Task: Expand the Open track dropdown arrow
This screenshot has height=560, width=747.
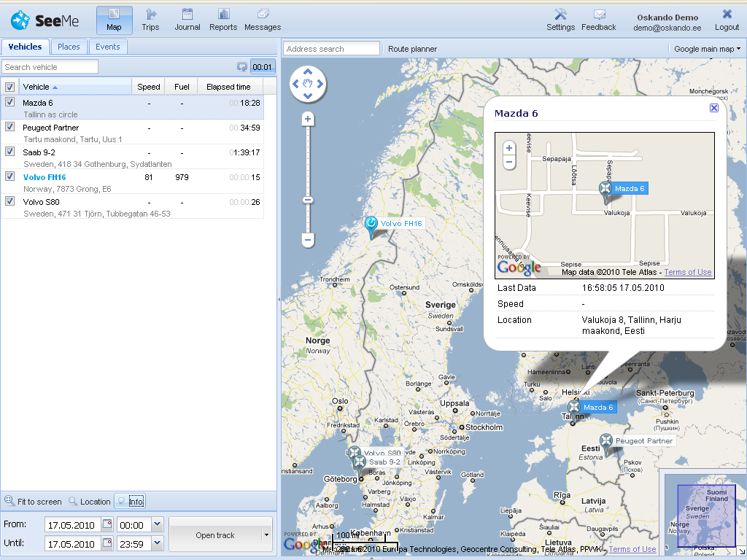Action: point(267,535)
